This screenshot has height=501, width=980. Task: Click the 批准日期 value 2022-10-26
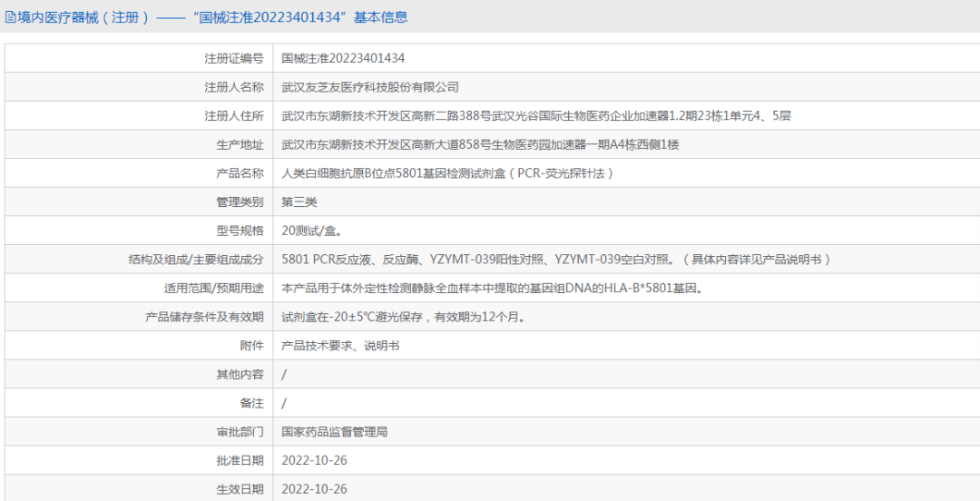click(x=314, y=461)
